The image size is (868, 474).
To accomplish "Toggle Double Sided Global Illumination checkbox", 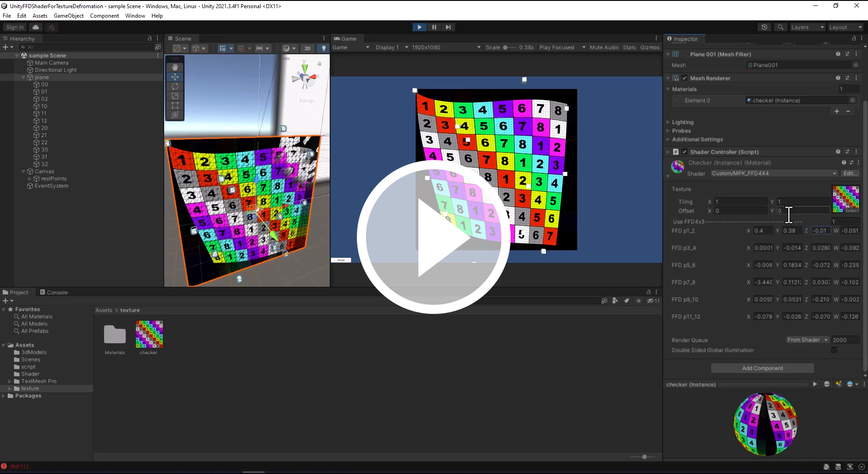I will [x=834, y=350].
